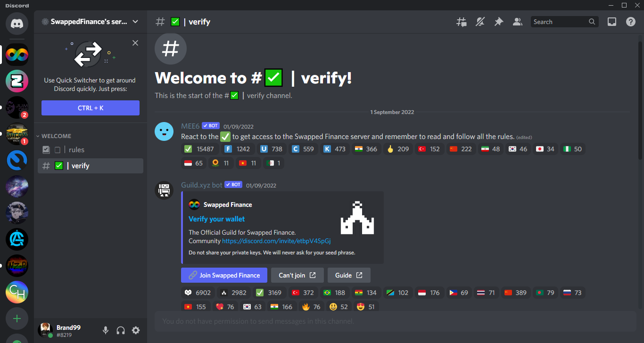This screenshot has height=343, width=644.
Task: Click the notification settings bell icon
Action: pyautogui.click(x=480, y=22)
